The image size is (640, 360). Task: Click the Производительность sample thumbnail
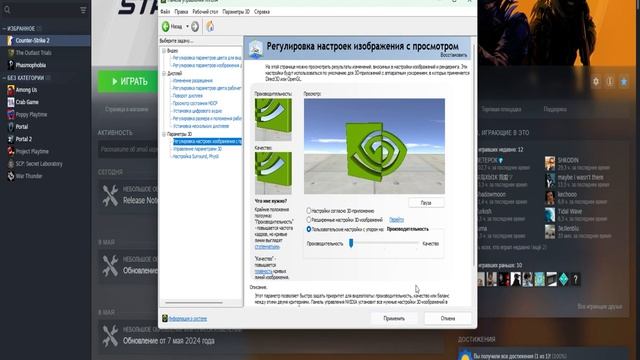(x=273, y=119)
